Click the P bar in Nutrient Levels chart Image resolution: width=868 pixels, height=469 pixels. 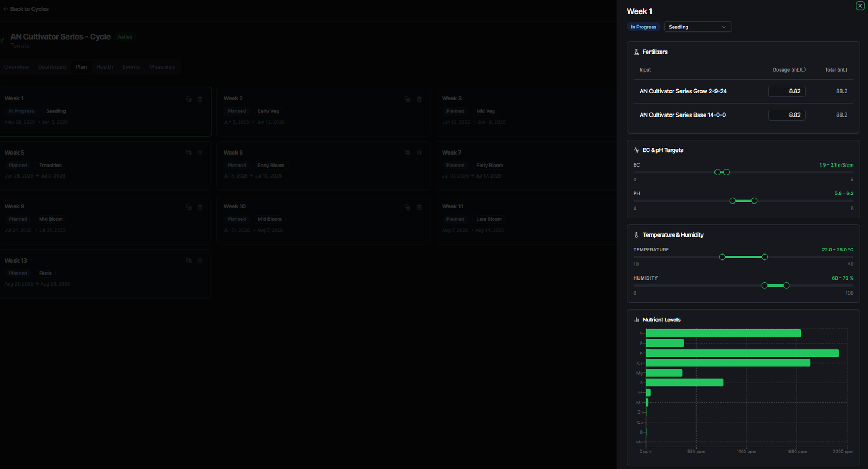point(665,343)
